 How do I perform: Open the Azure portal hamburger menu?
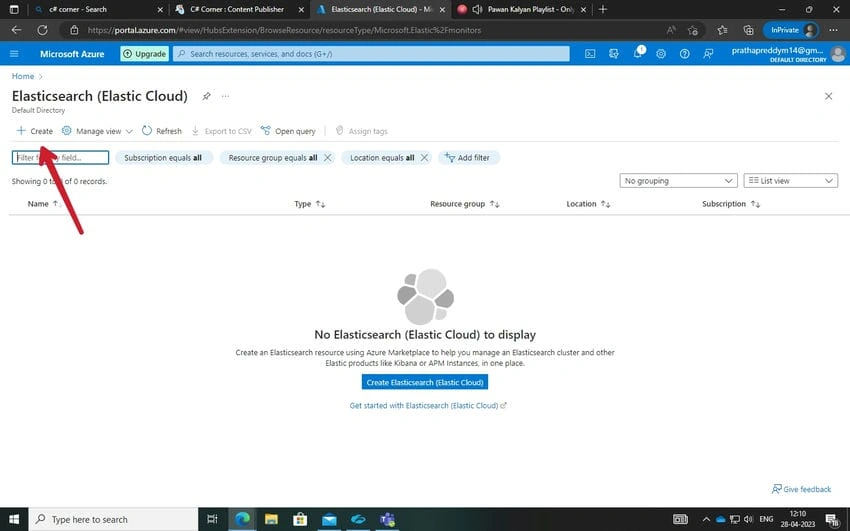[x=14, y=54]
